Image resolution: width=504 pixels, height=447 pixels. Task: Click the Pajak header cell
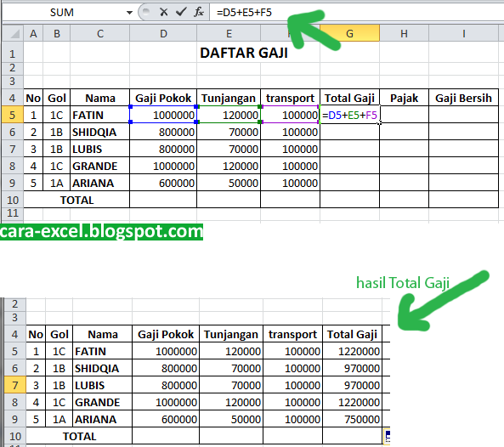404,98
